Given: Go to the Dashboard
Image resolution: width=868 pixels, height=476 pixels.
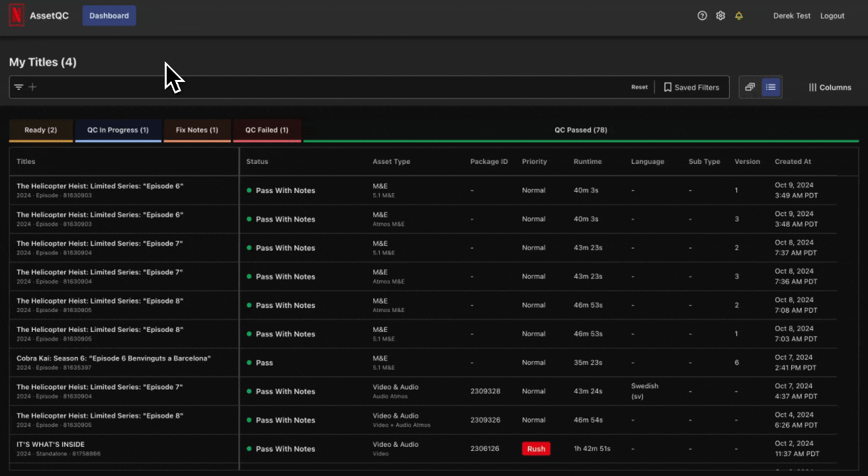Looking at the screenshot, I should pos(109,16).
